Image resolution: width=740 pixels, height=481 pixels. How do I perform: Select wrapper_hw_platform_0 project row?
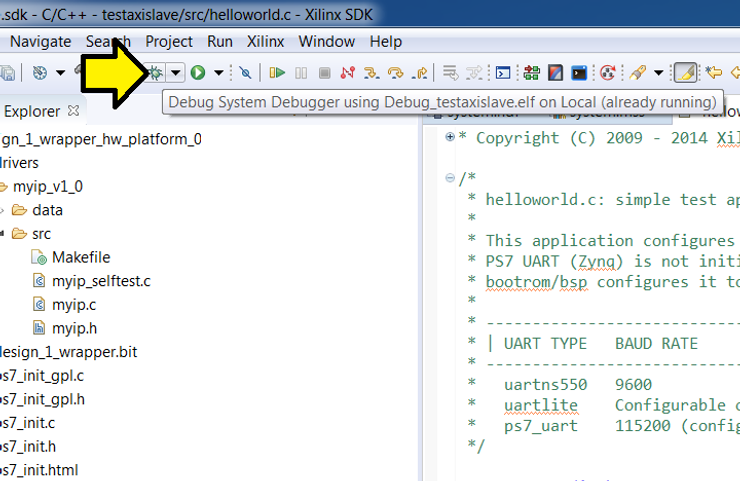[101, 139]
